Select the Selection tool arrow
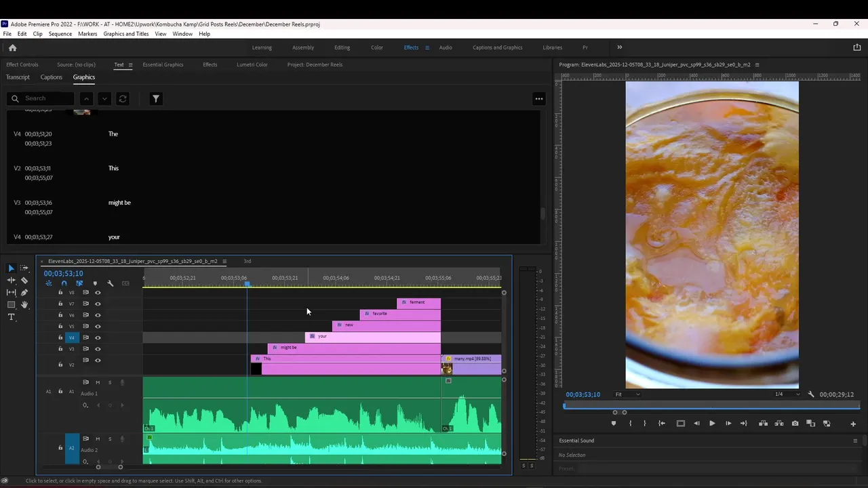Screen dimensions: 868x488 coord(11,268)
